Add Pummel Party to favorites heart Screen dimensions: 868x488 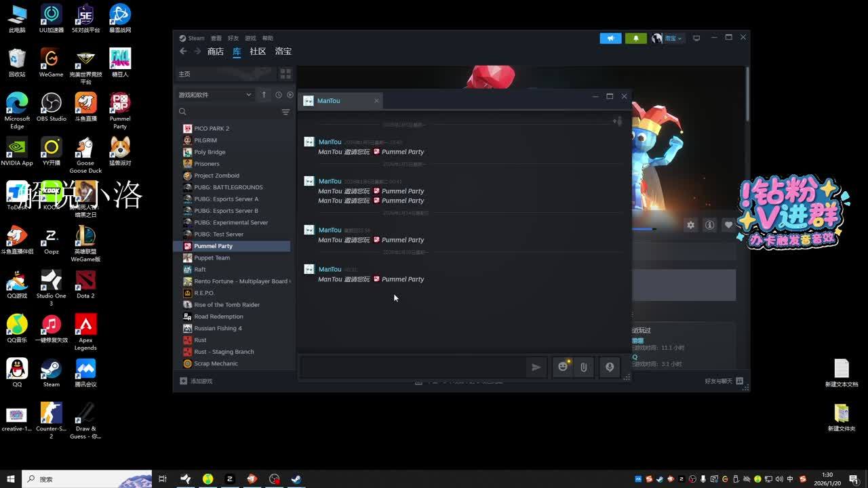(728, 225)
